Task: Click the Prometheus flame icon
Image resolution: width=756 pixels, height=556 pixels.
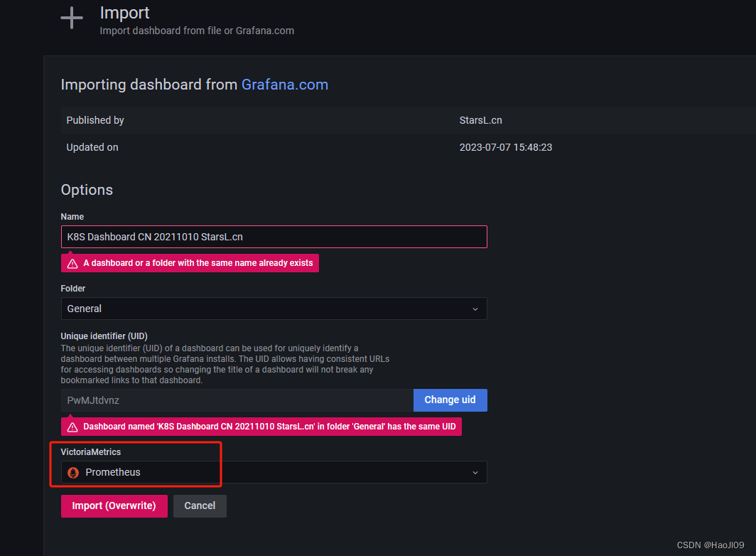Action: coord(73,473)
